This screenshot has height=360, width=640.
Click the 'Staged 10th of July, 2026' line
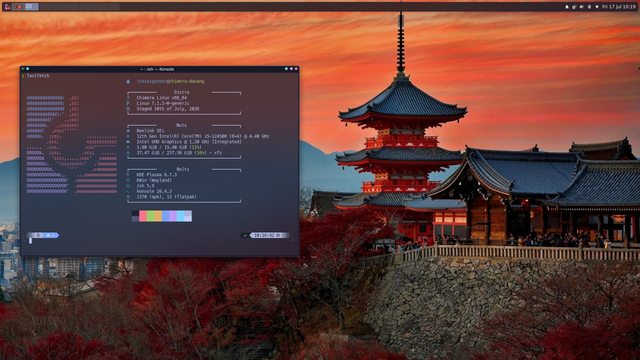pos(168,109)
